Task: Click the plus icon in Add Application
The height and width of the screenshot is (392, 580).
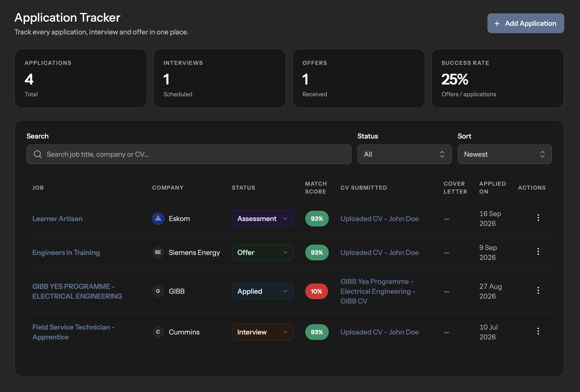Action: click(497, 24)
